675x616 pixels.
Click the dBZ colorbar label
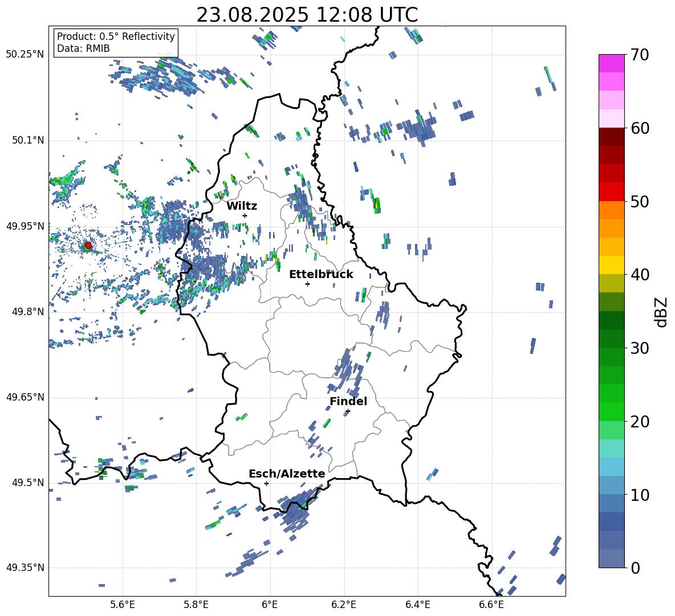[662, 312]
